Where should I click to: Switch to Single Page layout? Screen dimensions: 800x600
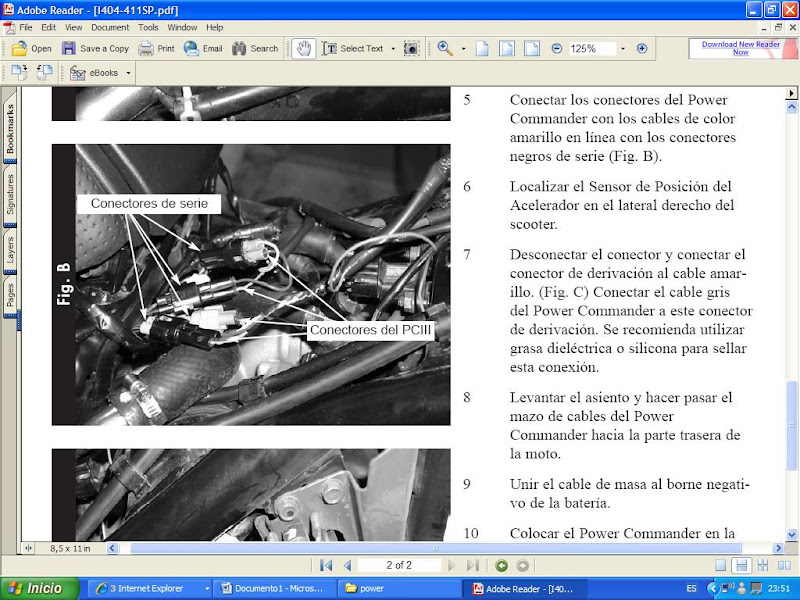[720, 565]
